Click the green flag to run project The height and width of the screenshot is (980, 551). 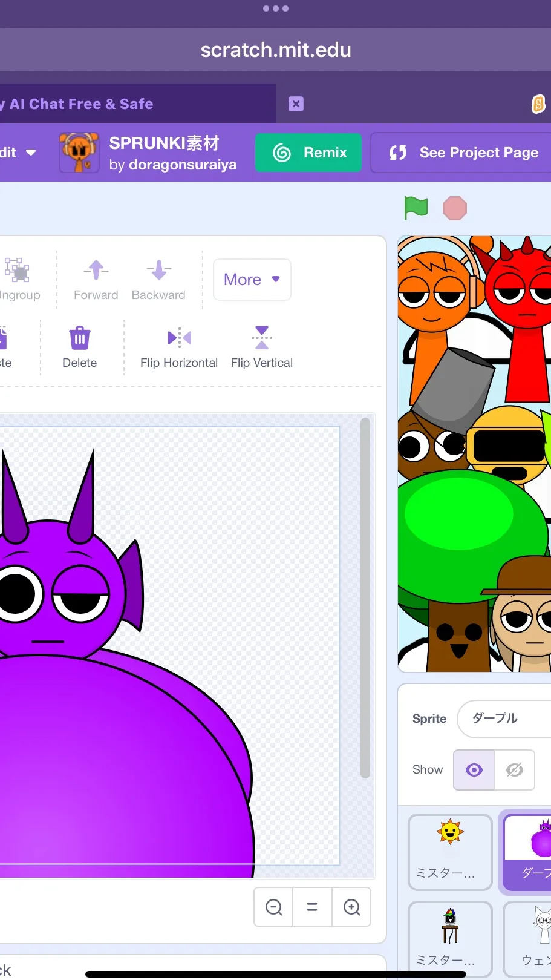pos(416,208)
